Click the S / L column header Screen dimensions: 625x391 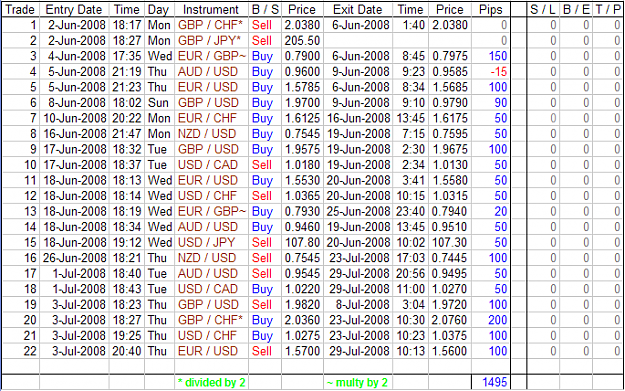[x=542, y=9]
